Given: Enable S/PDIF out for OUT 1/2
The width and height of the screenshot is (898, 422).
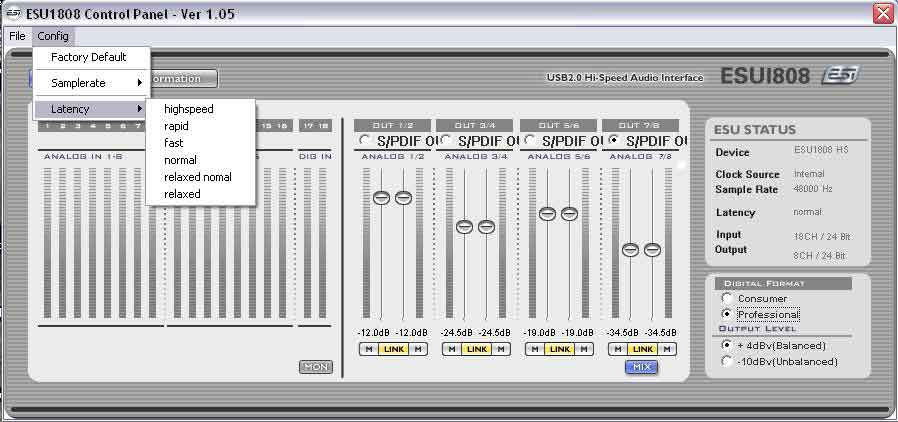Looking at the screenshot, I should [364, 140].
